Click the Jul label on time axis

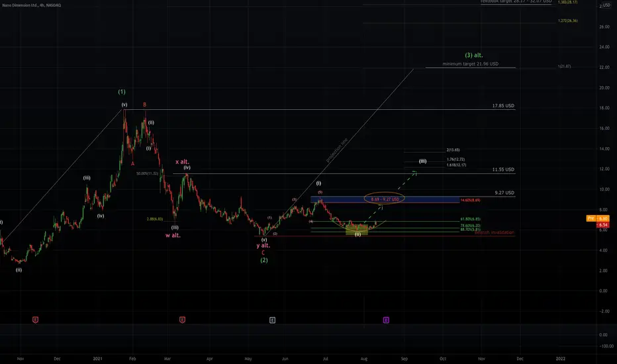[x=326, y=359]
